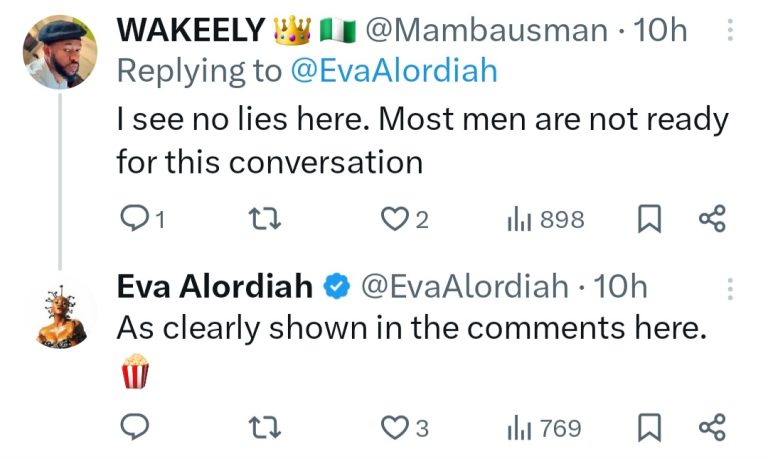The image size is (768, 459).
Task: Click the Eva Alordiah display name
Action: (x=214, y=287)
